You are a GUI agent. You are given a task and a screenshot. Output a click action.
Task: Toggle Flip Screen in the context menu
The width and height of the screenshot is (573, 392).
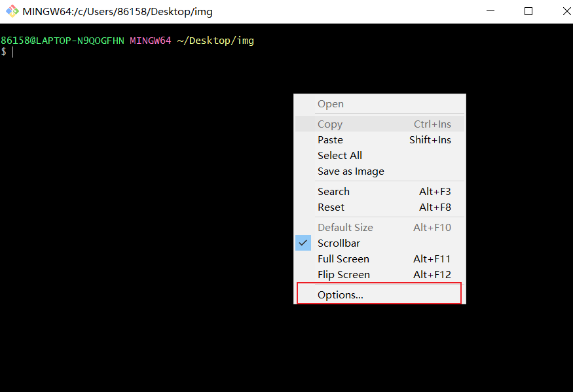[x=343, y=275]
